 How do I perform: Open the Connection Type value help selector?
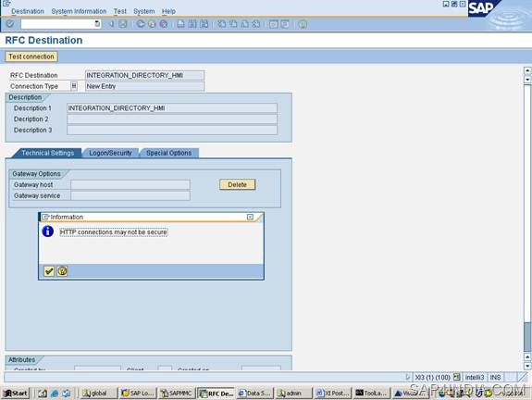[x=74, y=86]
